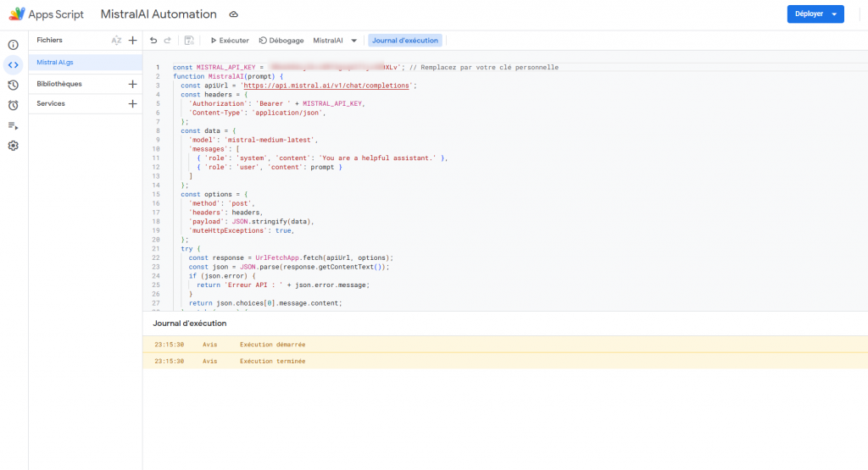
Task: Click the Exécuter run button
Action: [230, 41]
